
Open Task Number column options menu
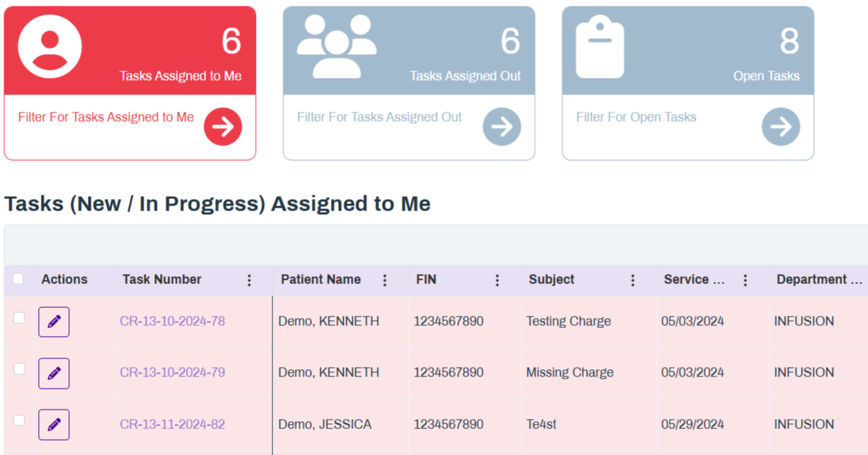(x=249, y=280)
